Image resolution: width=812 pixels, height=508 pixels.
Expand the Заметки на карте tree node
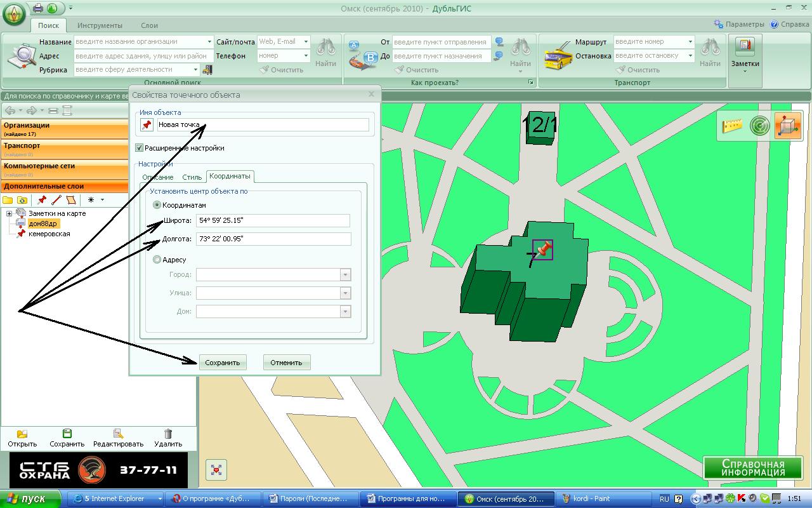pos(9,213)
